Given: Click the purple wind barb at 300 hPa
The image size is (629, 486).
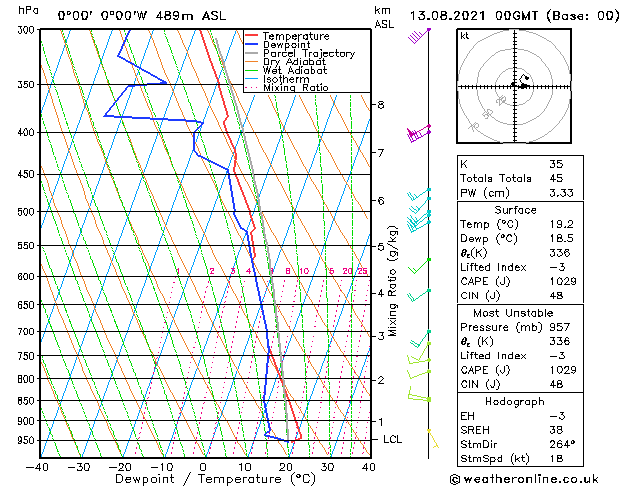Looking at the screenshot, I should tap(419, 35).
